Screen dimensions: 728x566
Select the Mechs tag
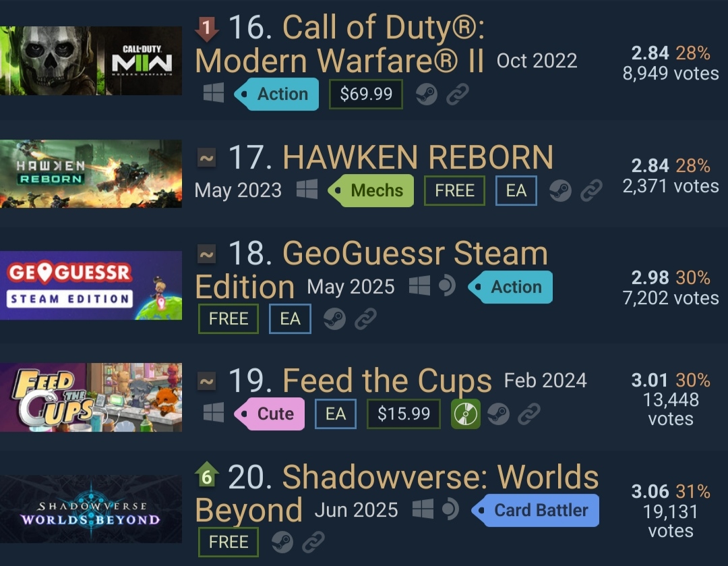click(371, 190)
